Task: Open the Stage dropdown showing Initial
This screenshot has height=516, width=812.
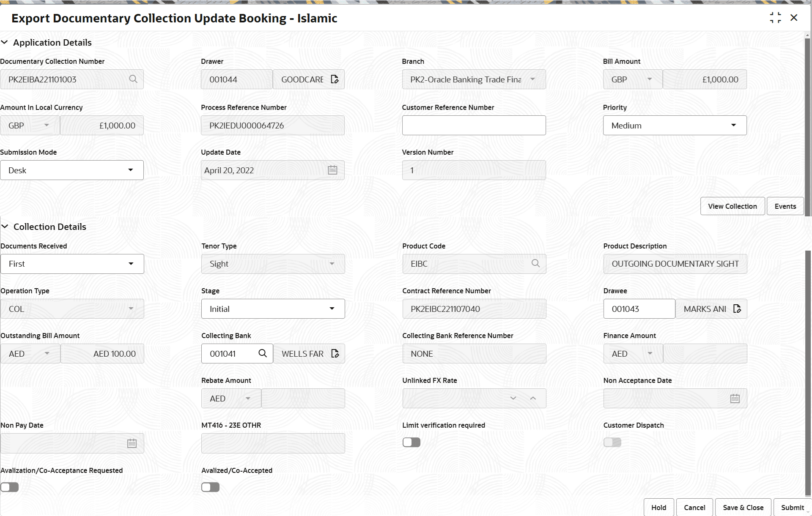Action: [x=332, y=309]
